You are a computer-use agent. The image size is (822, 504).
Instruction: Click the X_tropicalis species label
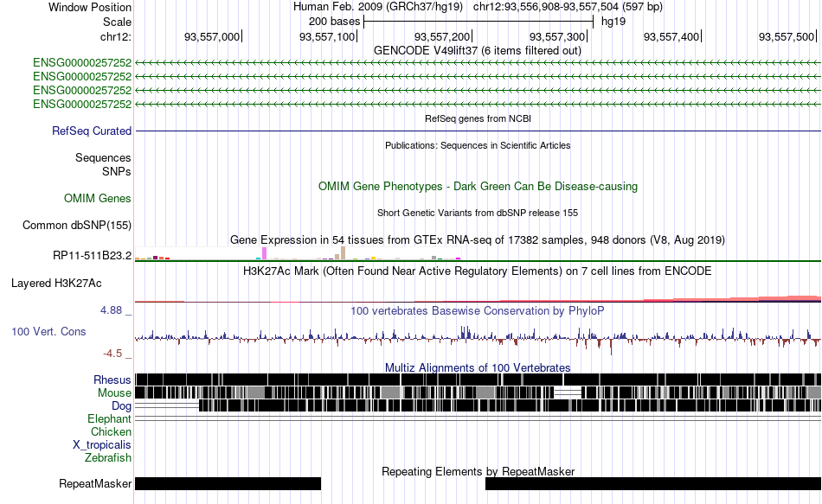coord(102,445)
